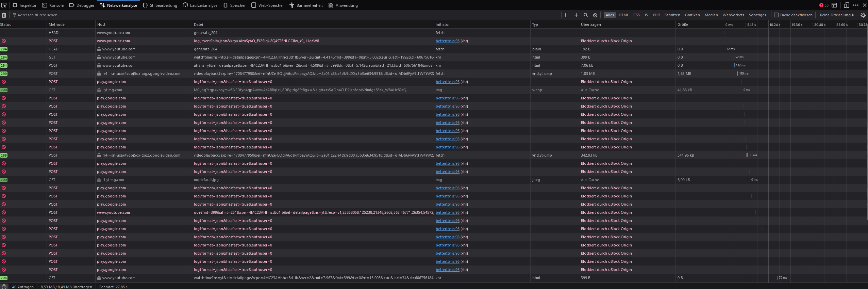The image size is (868, 289).
Task: Open the three-dots devtools menu
Action: pyautogui.click(x=856, y=5)
